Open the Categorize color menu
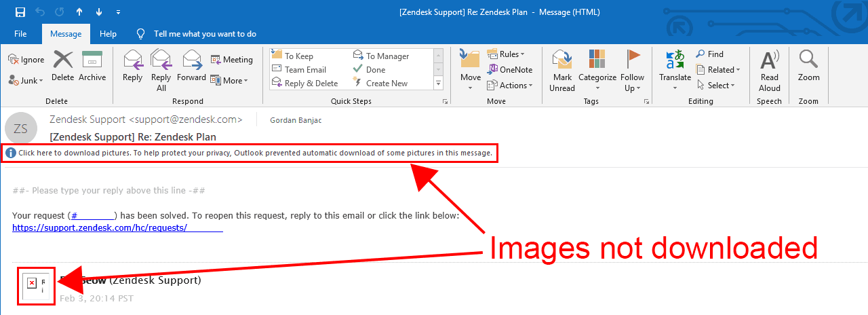 597,71
